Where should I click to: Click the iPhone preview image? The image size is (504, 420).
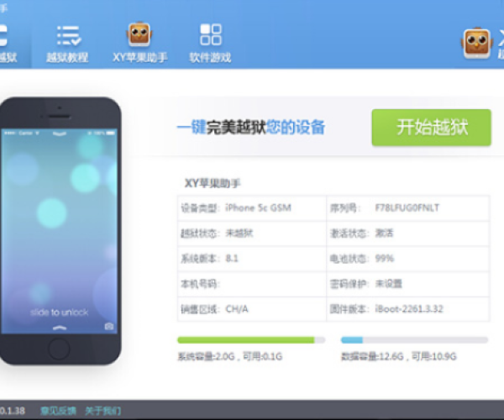(x=60, y=231)
